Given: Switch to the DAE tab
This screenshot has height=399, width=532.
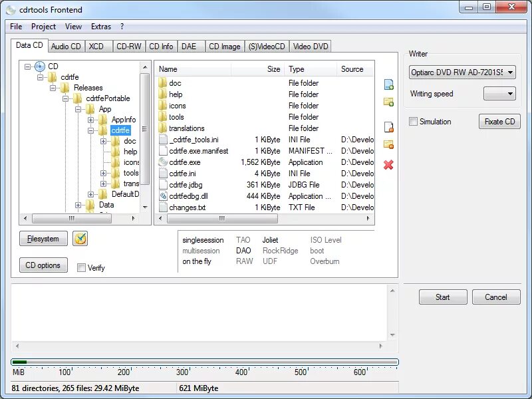Looking at the screenshot, I should 191,47.
